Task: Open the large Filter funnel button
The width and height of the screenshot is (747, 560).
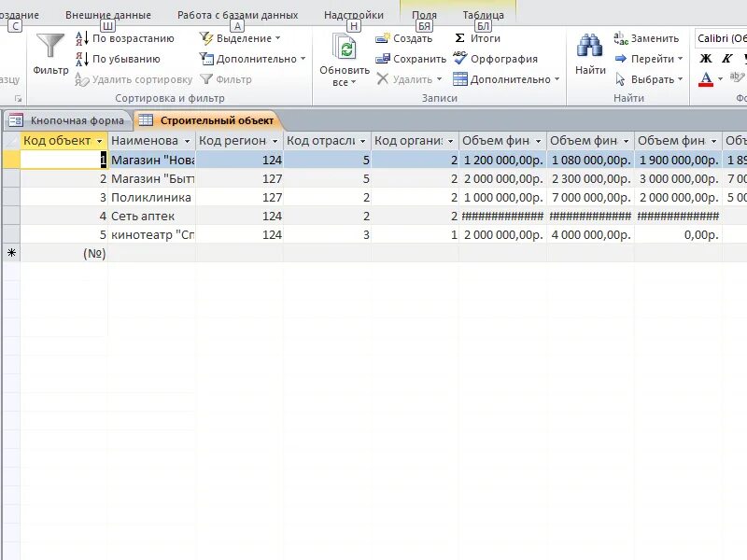Action: pyautogui.click(x=50, y=55)
